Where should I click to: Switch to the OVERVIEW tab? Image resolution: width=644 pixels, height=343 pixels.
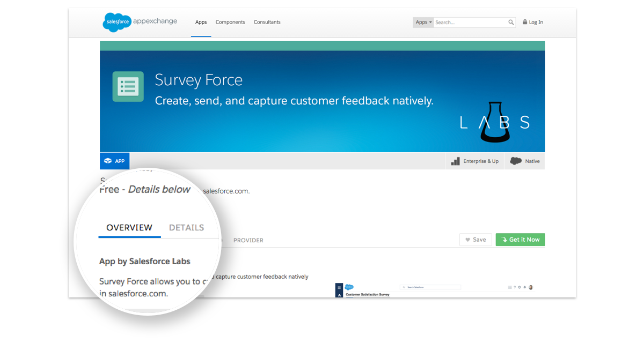point(129,228)
